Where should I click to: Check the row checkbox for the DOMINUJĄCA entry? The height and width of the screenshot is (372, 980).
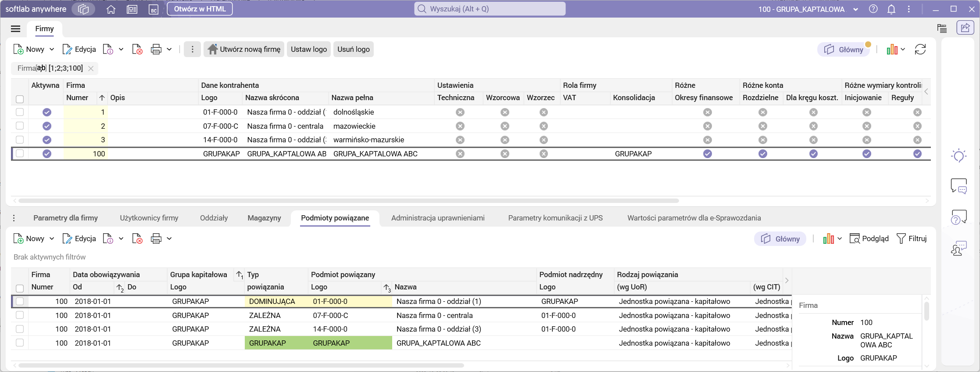(x=20, y=302)
